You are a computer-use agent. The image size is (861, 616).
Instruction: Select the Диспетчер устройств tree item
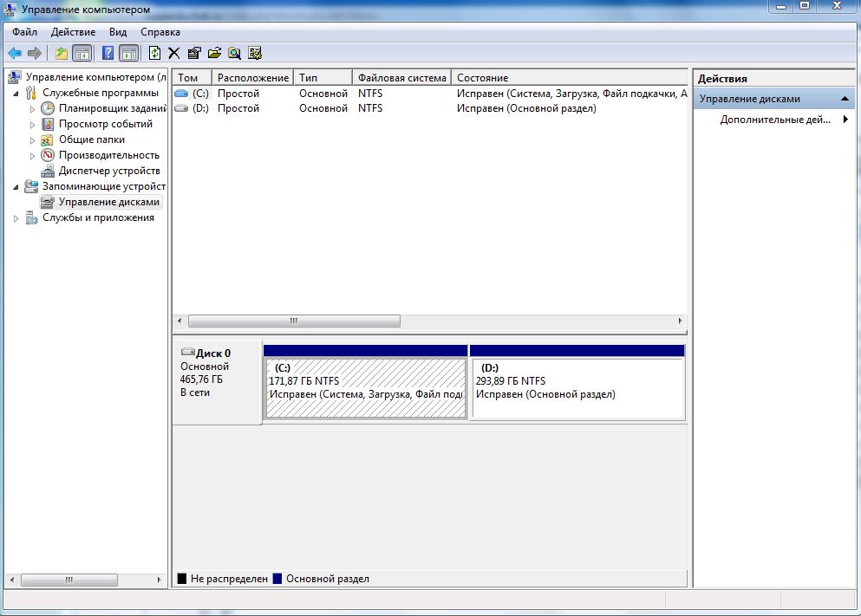pos(108,171)
